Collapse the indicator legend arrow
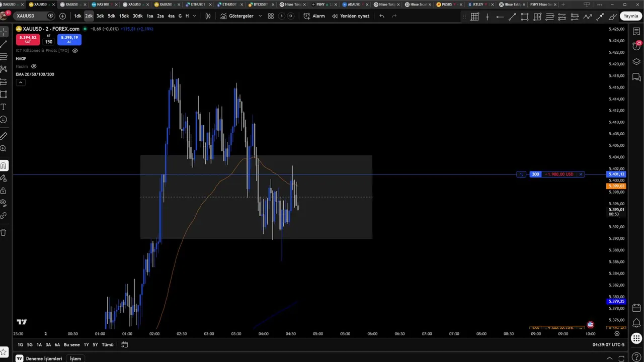Screen dimensions: 644x362 coord(21,82)
